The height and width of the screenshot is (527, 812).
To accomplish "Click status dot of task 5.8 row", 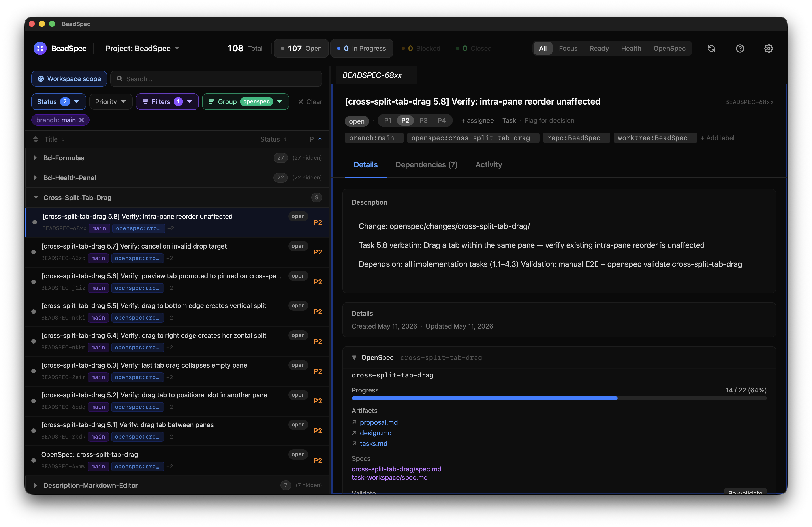I will (x=34, y=222).
